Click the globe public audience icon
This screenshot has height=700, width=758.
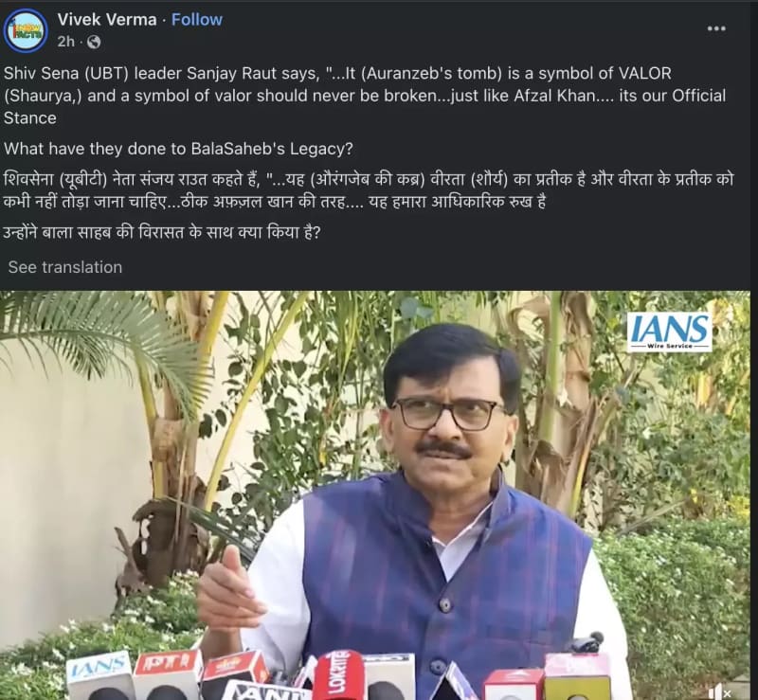coord(93,42)
